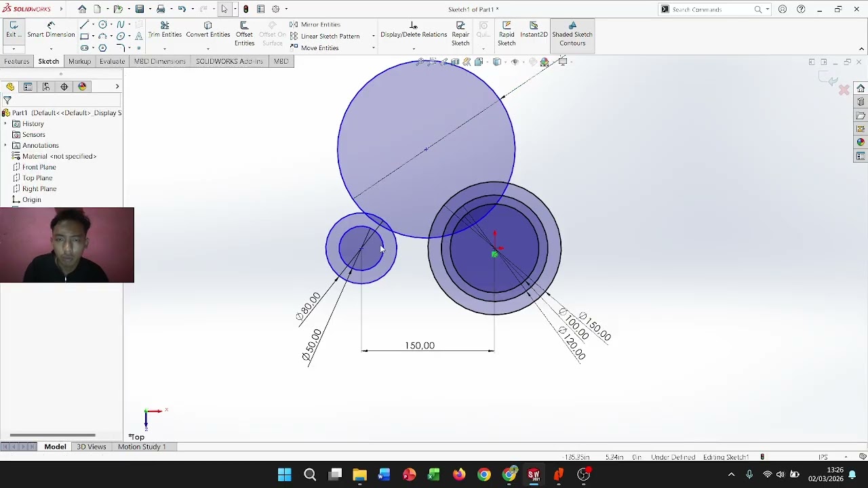Switch to the Features tab
Screen dimensions: 868x488
pyautogui.click(x=16, y=61)
